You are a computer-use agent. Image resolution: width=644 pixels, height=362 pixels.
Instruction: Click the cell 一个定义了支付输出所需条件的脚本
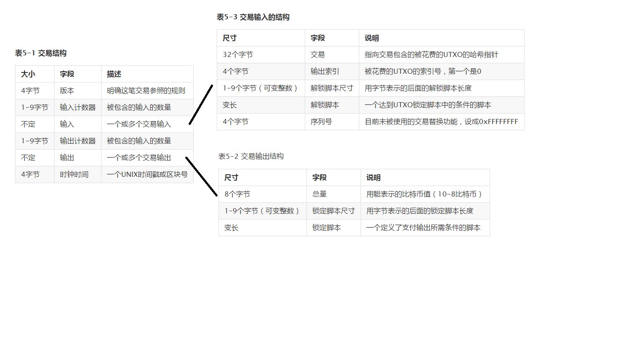point(425,228)
